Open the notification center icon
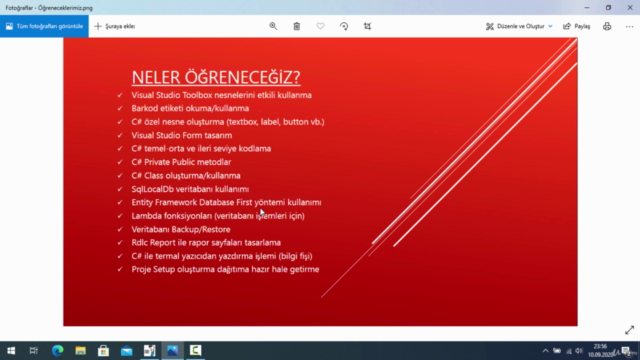Image resolution: width=640 pixels, height=360 pixels. [x=627, y=351]
